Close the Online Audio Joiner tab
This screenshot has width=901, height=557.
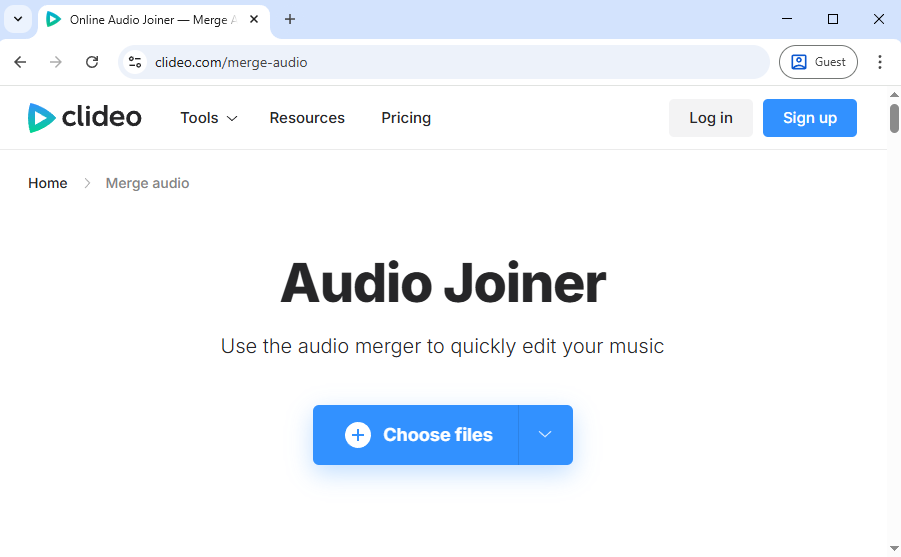click(x=254, y=20)
